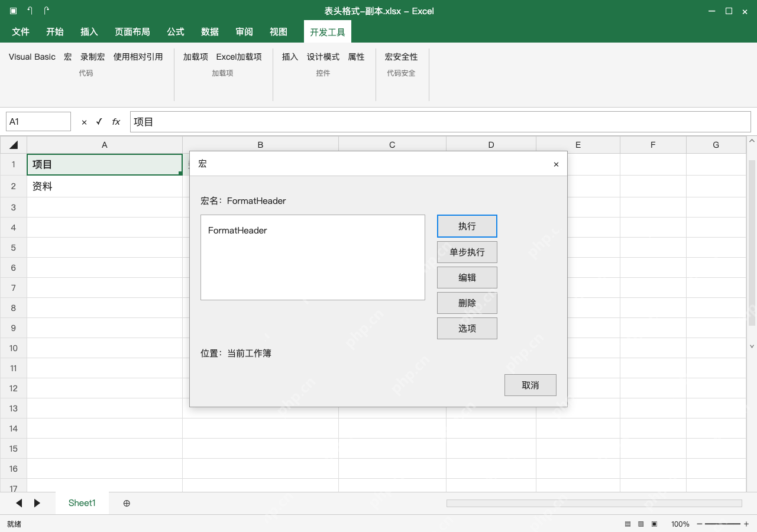Click the formula bar containing 项目

tap(441, 122)
